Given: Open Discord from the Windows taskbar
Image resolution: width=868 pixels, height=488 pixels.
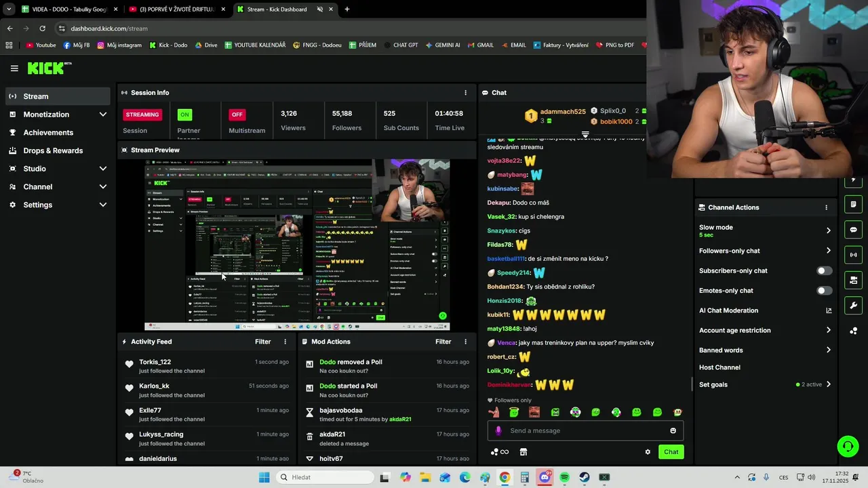Looking at the screenshot, I should pyautogui.click(x=545, y=477).
